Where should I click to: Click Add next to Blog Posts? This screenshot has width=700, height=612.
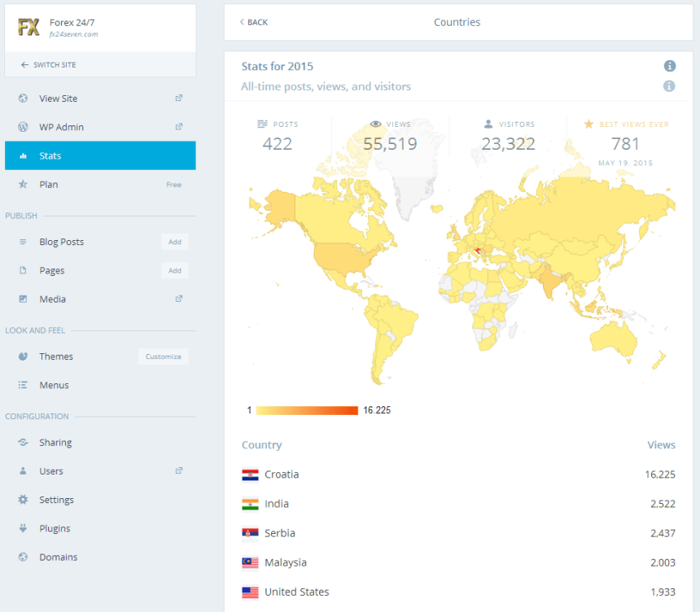tap(174, 242)
